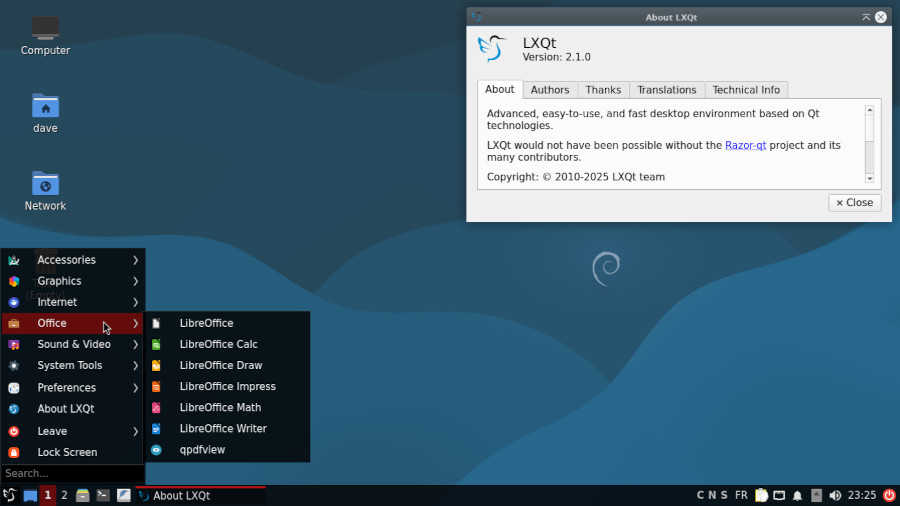Switch to the Translations tab

point(666,90)
